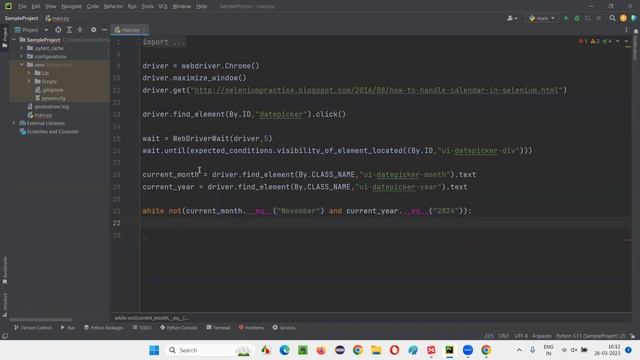This screenshot has width=640, height=360.
Task: Open Search Everywhere magnifier icon
Action: pos(612,18)
